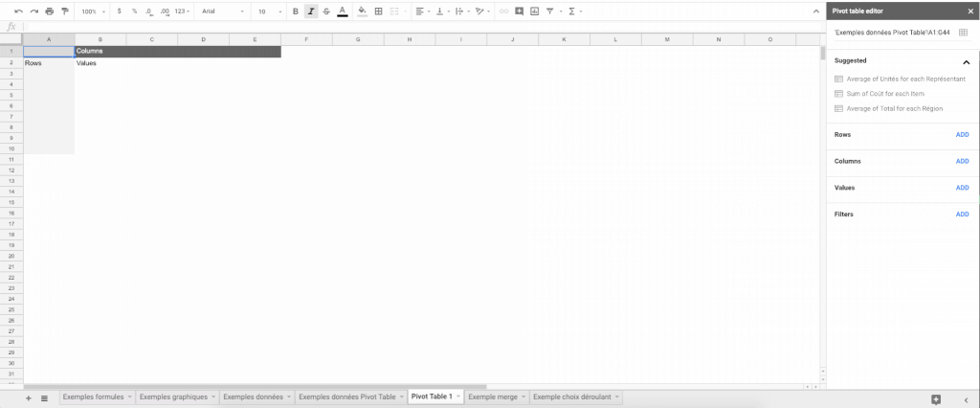Toggle strikethrough formatting
Image resolution: width=980 pixels, height=408 pixels.
(x=326, y=11)
